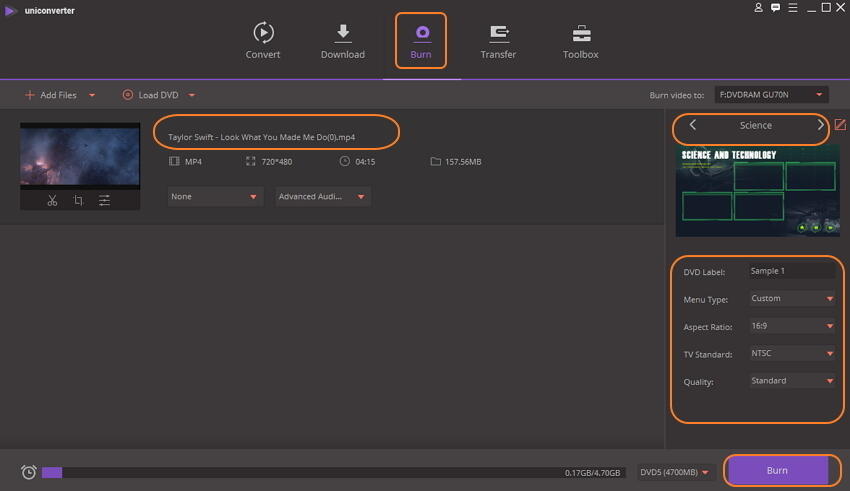Open the Menu Type dropdown
This screenshot has width=850, height=491.
click(x=791, y=299)
